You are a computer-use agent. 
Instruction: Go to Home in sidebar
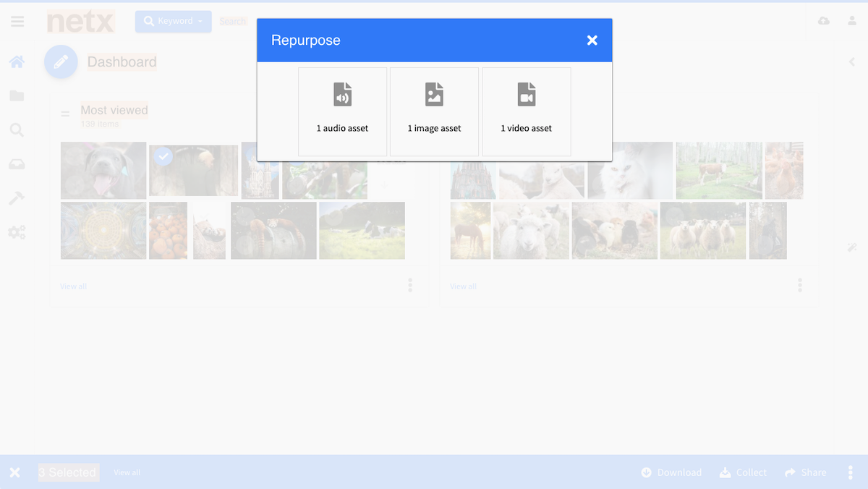(x=17, y=62)
